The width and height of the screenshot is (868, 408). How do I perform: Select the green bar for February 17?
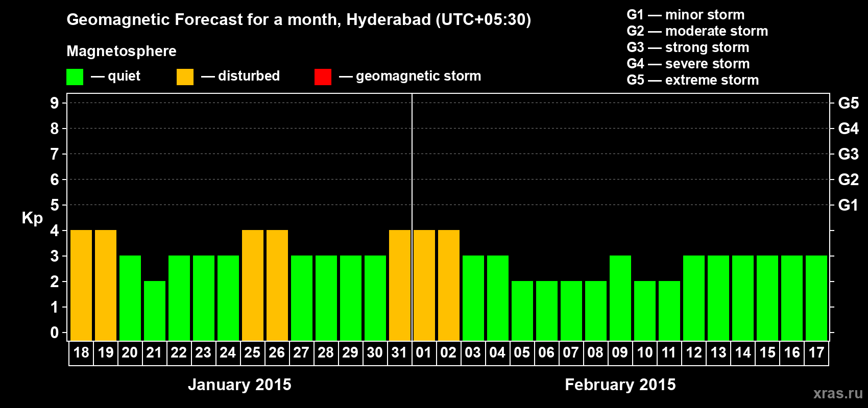click(816, 298)
